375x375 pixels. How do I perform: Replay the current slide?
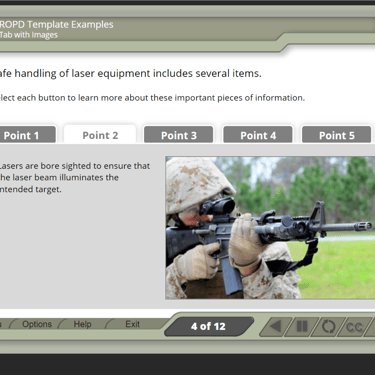click(x=328, y=326)
